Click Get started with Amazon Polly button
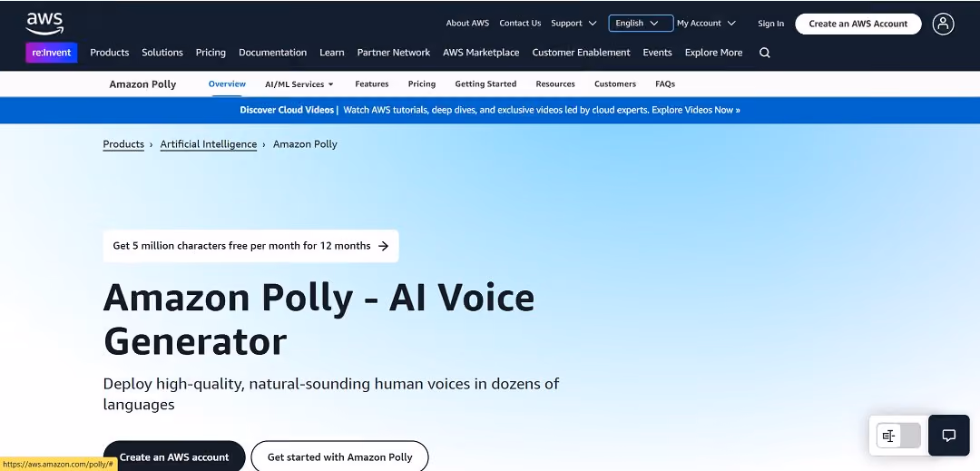Viewport: 980px width, 471px height. pos(340,456)
